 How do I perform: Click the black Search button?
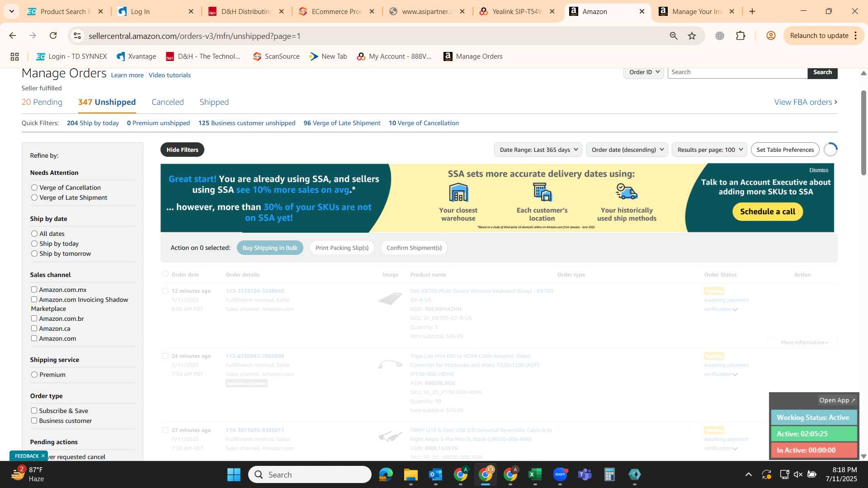[x=822, y=72]
